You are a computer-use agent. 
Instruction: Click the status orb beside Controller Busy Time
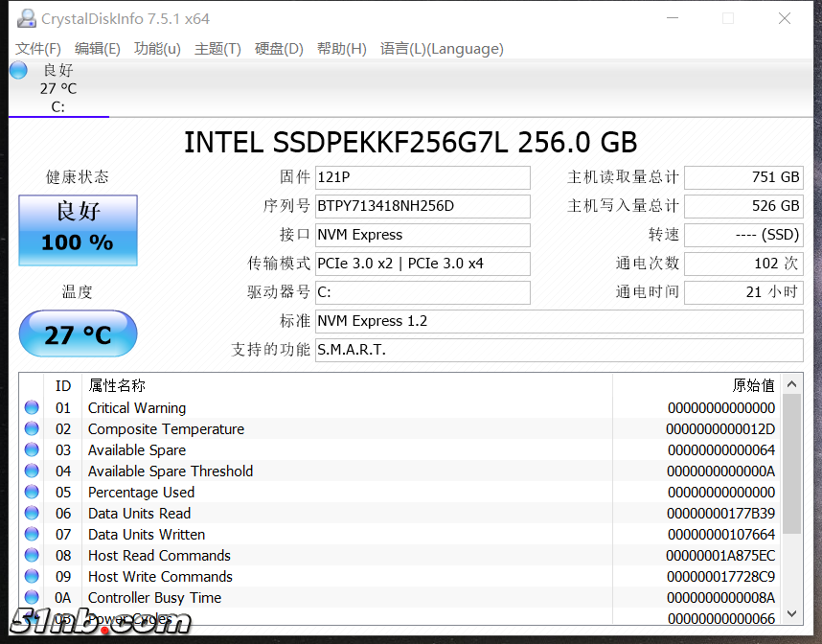pyautogui.click(x=32, y=597)
